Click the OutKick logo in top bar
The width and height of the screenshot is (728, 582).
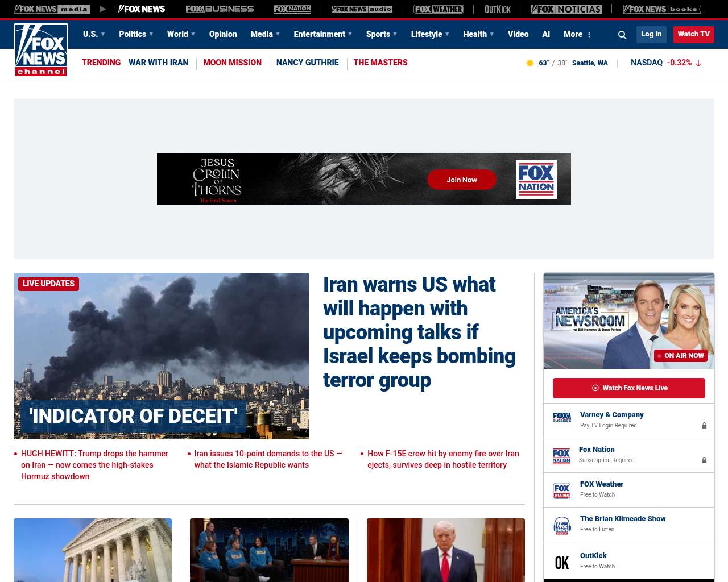click(498, 9)
